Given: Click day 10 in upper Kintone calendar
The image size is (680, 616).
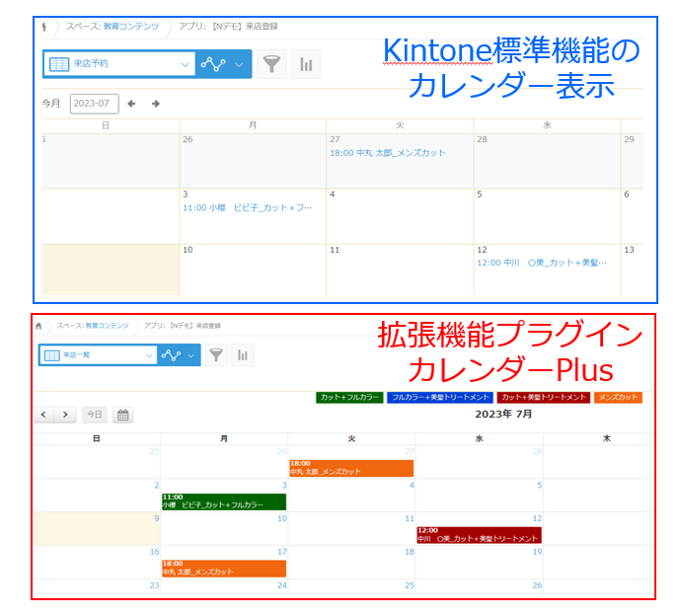Looking at the screenshot, I should pos(188,250).
